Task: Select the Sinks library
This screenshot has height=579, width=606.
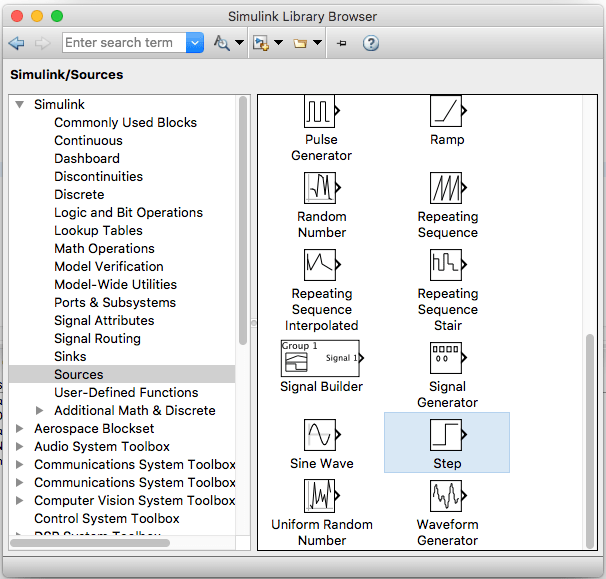Action: click(x=70, y=357)
